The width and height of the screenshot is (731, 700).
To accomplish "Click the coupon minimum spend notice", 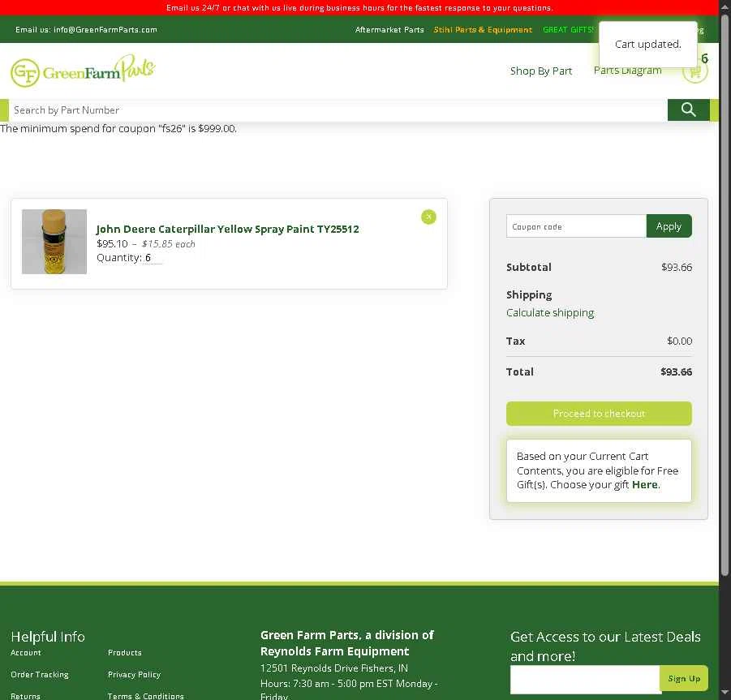I will [118, 129].
